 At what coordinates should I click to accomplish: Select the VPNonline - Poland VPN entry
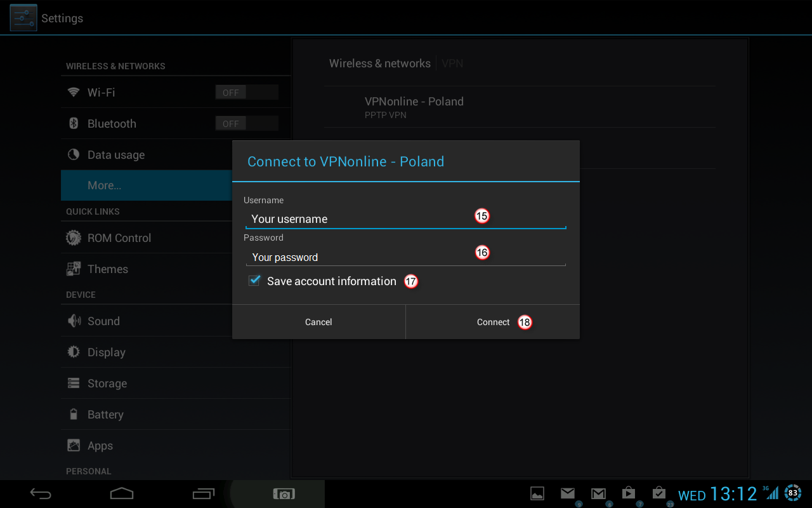click(x=520, y=107)
